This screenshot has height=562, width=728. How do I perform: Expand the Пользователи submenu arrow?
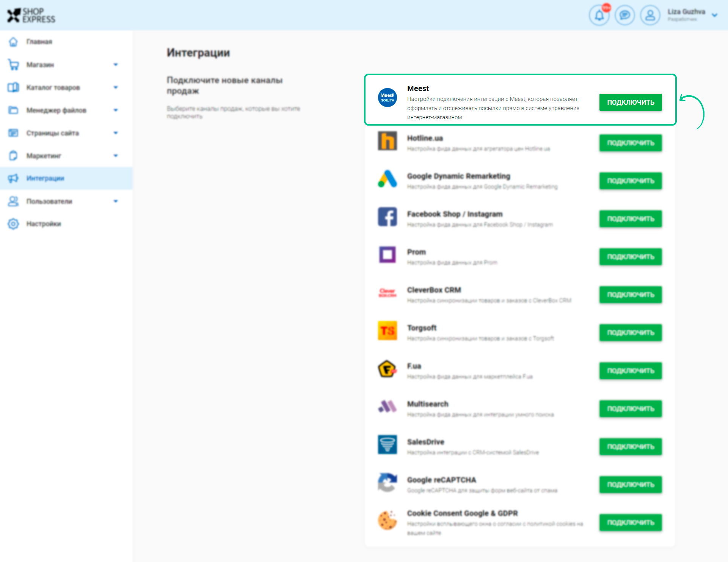(116, 202)
